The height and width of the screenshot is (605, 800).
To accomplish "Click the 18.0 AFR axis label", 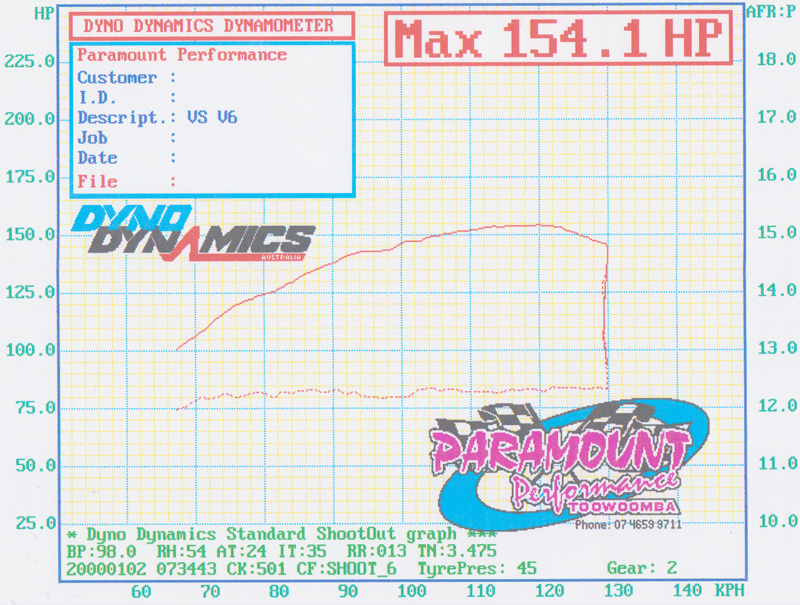I will point(777,59).
